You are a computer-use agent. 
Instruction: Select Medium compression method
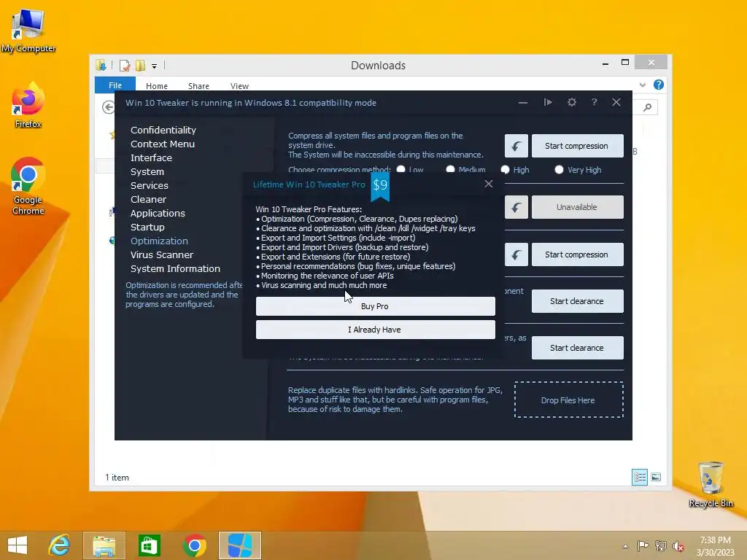(450, 169)
